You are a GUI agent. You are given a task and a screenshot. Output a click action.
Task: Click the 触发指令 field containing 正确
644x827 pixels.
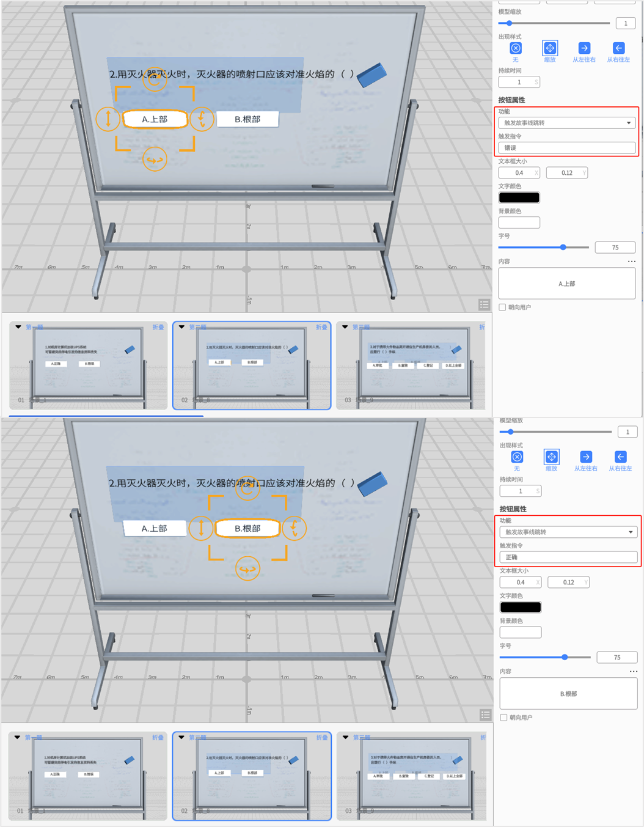coord(569,557)
